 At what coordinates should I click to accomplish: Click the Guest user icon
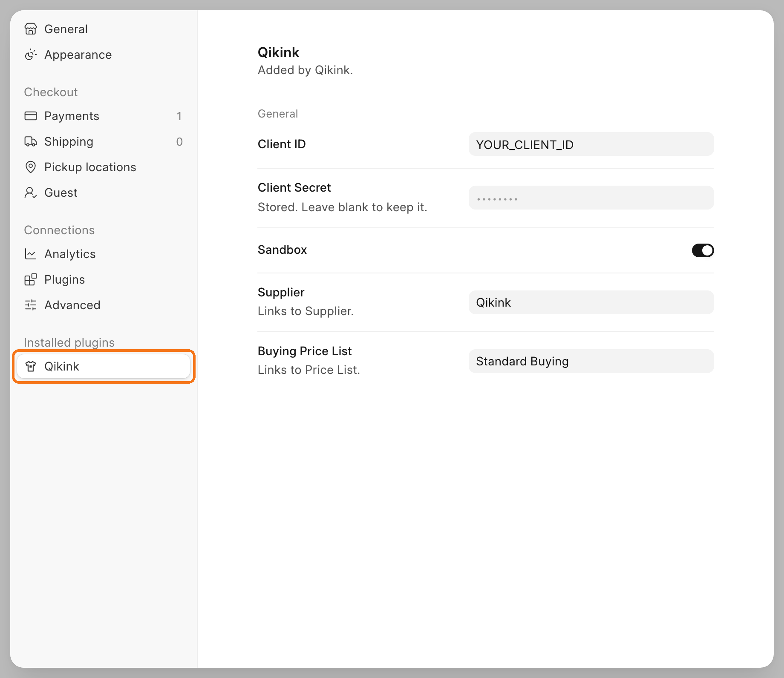(31, 192)
